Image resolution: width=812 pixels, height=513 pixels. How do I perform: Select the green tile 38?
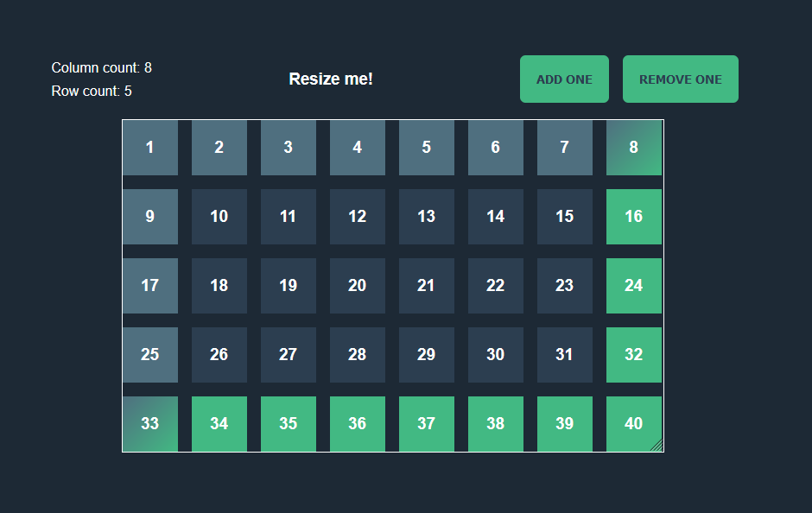(x=496, y=424)
